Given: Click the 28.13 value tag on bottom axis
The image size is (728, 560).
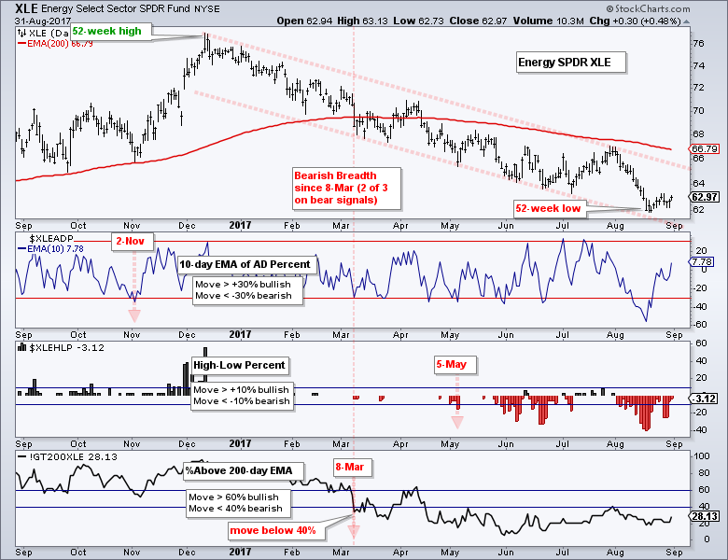Looking at the screenshot, I should pos(705,516).
